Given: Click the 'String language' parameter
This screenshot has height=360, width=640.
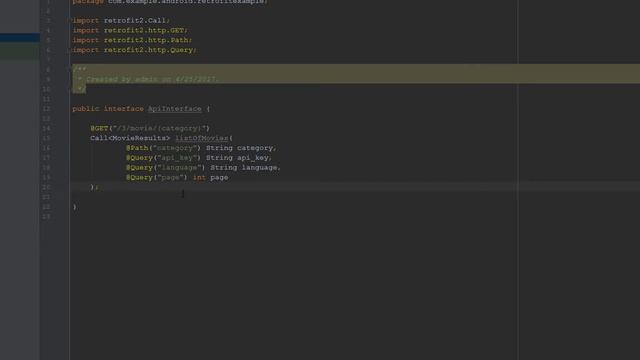Looking at the screenshot, I should point(245,167).
